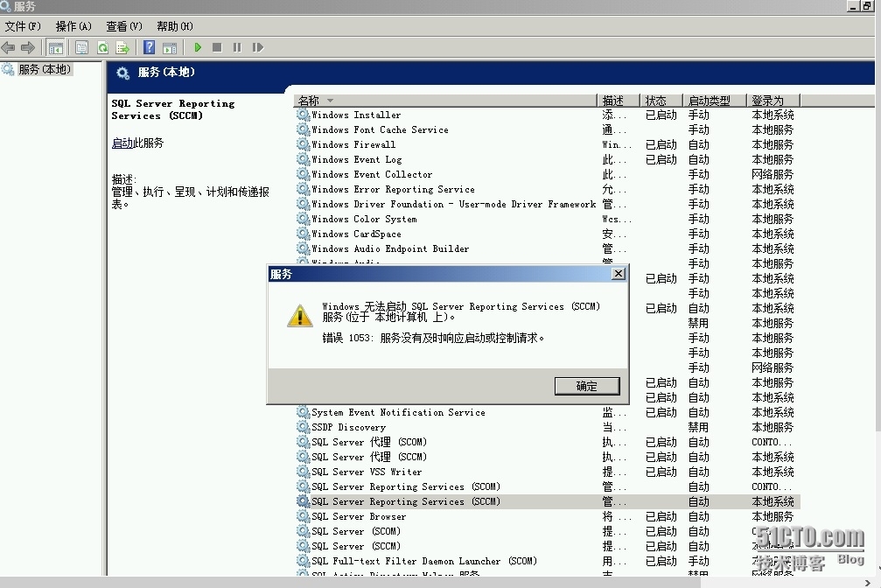This screenshot has width=881, height=588.
Task: Toggle the show/hide console tree icon
Action: 56,48
